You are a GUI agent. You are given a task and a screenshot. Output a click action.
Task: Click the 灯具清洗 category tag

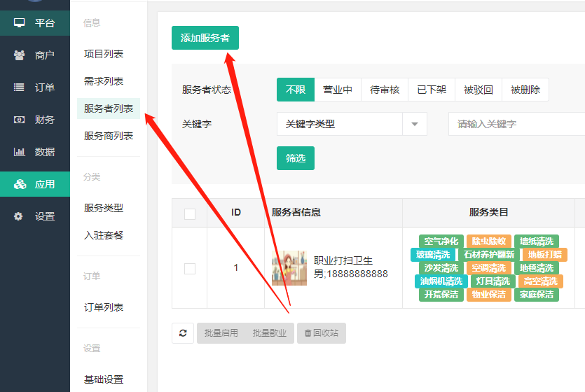click(493, 281)
